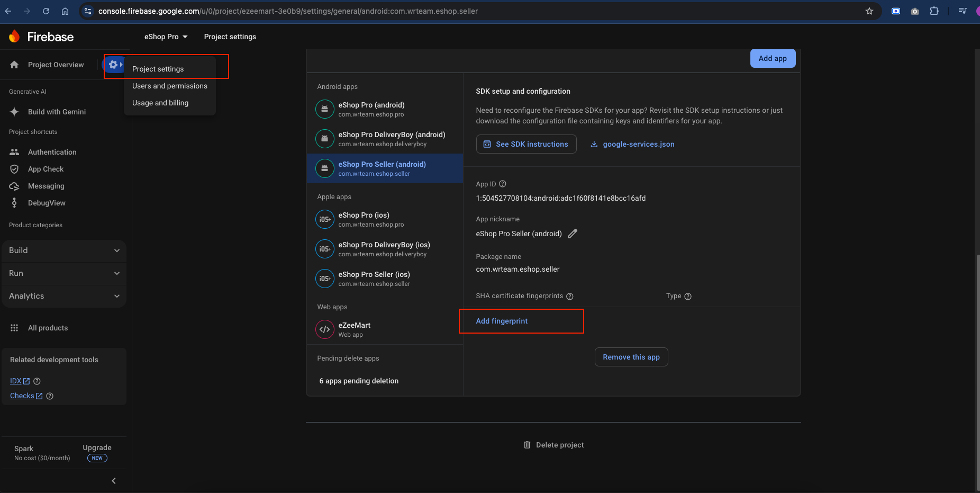Click the DebugView icon
This screenshot has width=980, height=493.
pyautogui.click(x=14, y=203)
